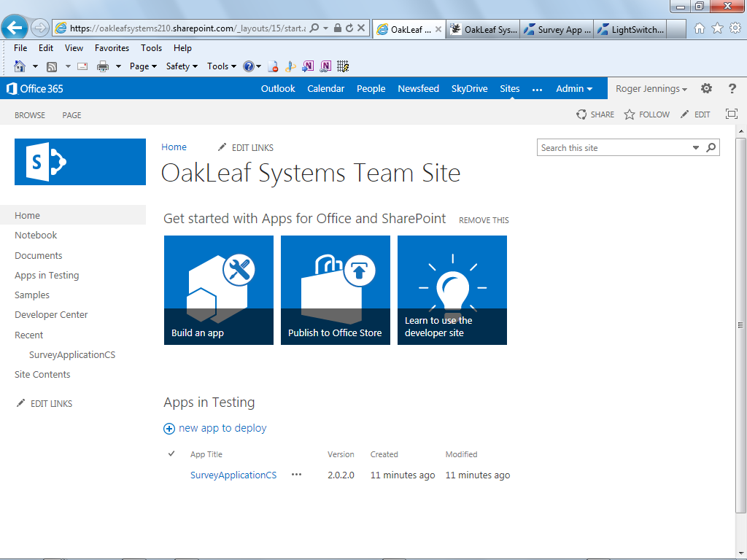Screen dimensions: 747x560
Task: Open the File menu
Action: coord(20,48)
